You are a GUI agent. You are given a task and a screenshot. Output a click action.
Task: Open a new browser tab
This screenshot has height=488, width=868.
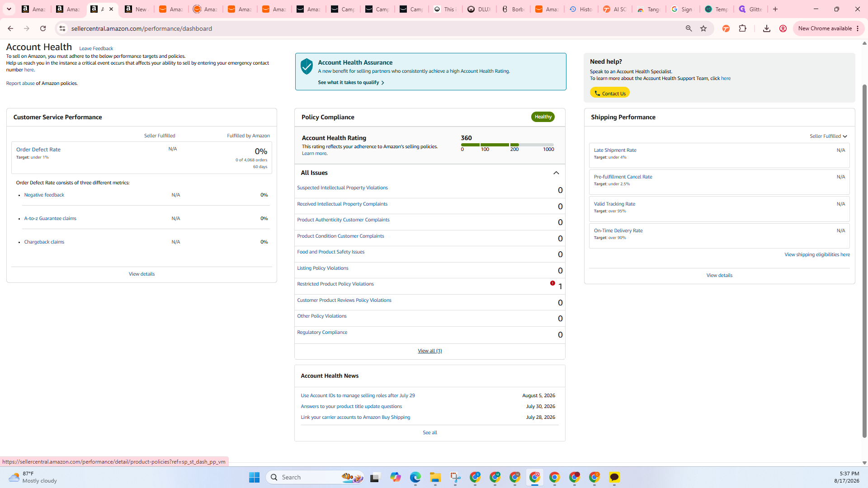click(x=775, y=9)
